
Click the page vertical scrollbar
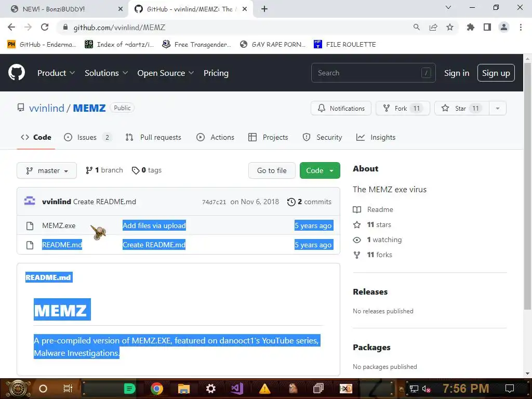527,187
